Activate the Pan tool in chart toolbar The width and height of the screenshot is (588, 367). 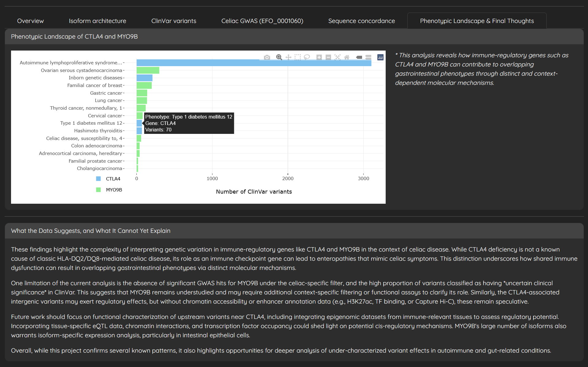click(288, 57)
